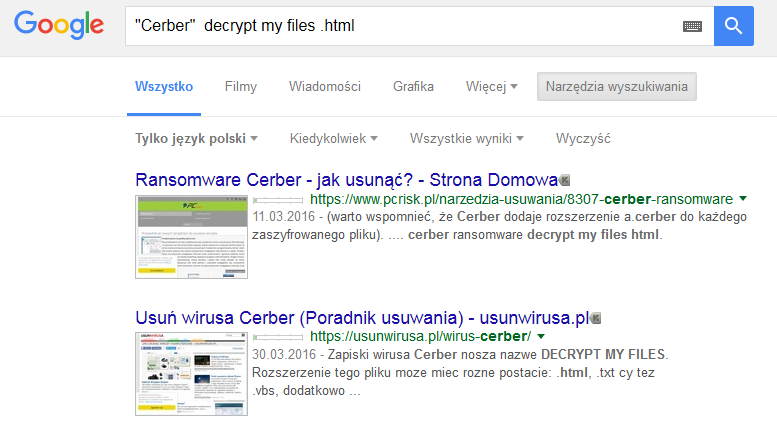Click small icon after Strona Domowa title
Image resolution: width=777 pixels, height=437 pixels.
pyautogui.click(x=565, y=181)
